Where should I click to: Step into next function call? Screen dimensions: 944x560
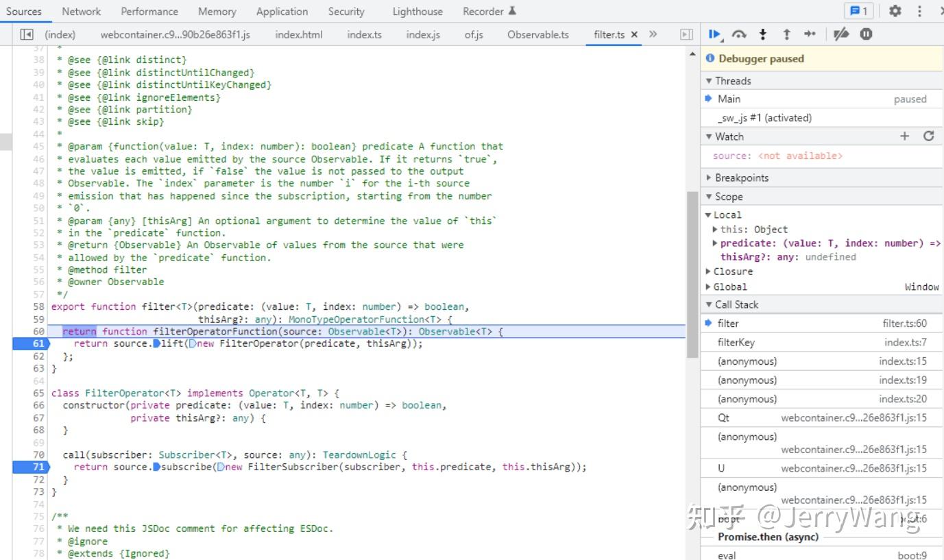tap(762, 34)
